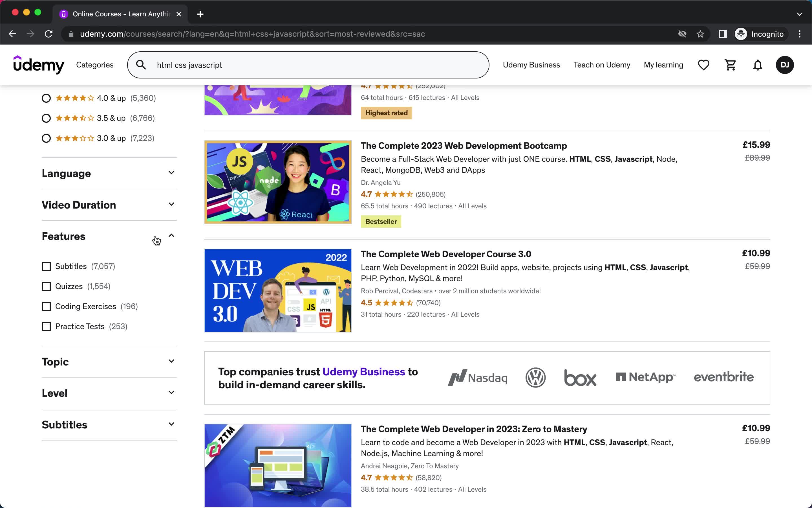This screenshot has width=812, height=508.
Task: Switch to the Online Courses browser tab
Action: 120,14
